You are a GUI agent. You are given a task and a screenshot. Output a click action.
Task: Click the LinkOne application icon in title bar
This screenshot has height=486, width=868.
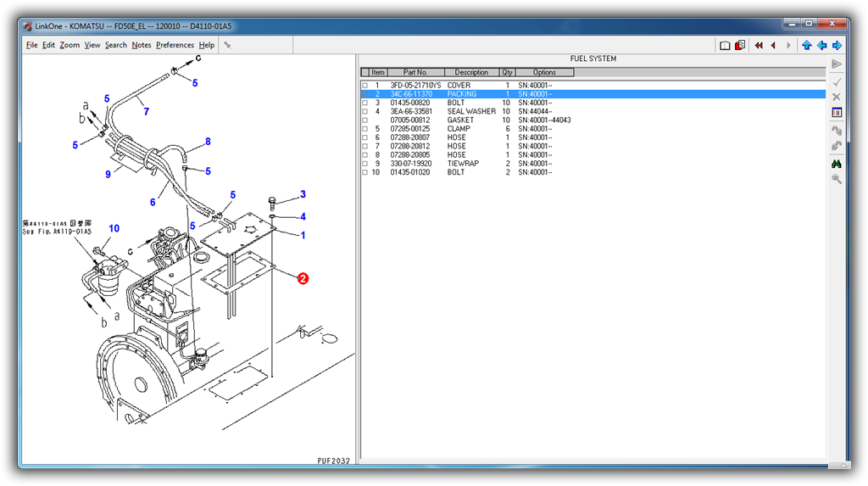(x=28, y=26)
